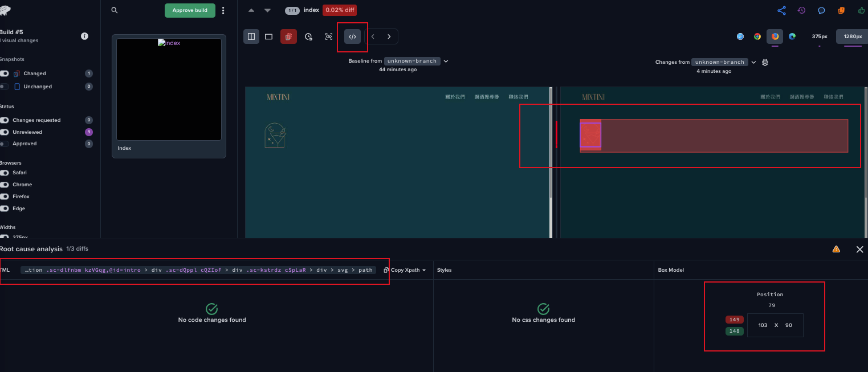868x372 pixels.
Task: Expand the Changes from branch chevron
Action: click(753, 62)
